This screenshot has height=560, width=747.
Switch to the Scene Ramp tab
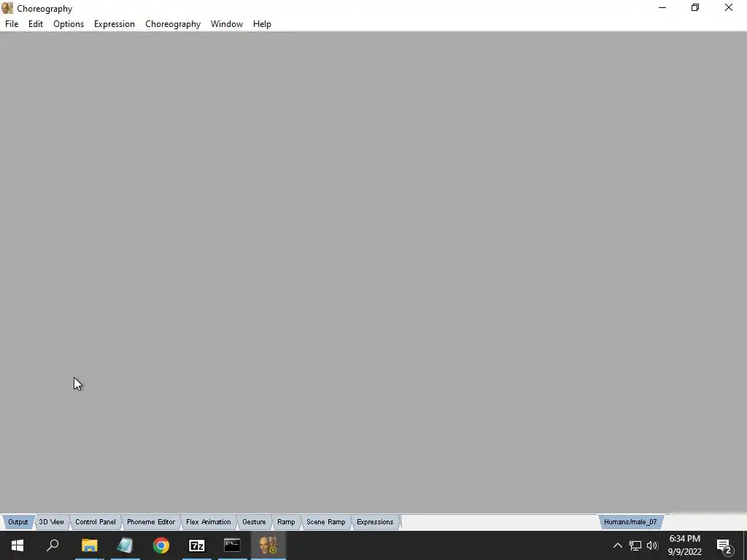tap(326, 522)
